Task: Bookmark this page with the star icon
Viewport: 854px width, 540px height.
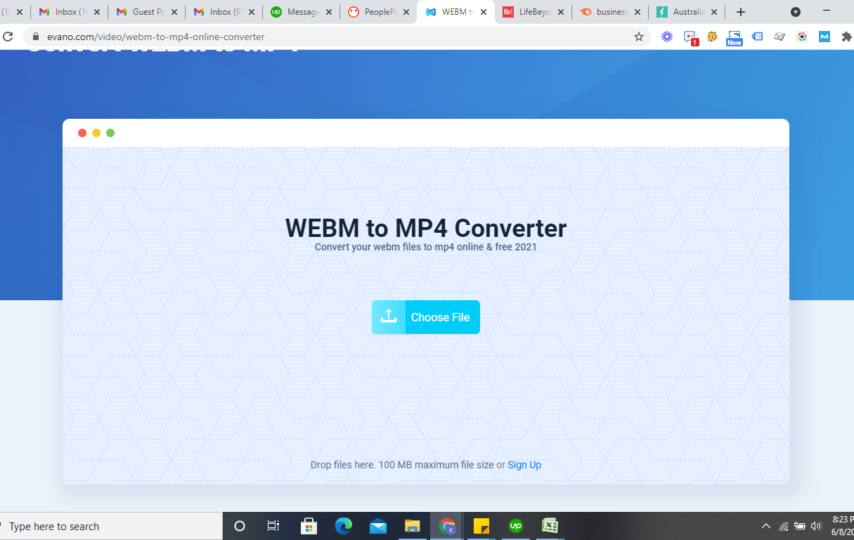Action: [639, 37]
